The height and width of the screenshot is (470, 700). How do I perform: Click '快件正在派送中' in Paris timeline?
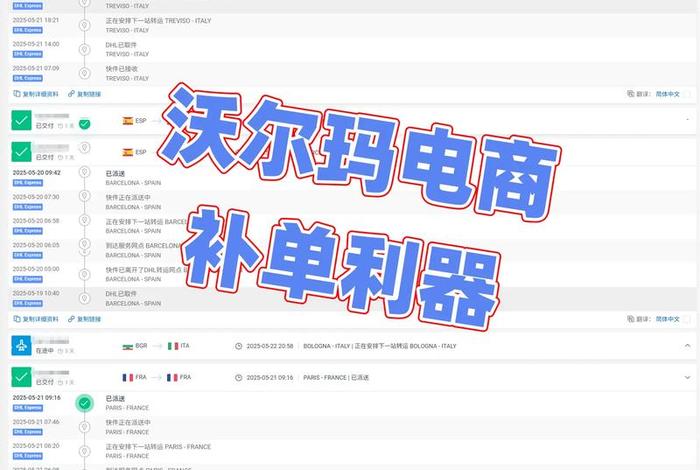point(128,422)
